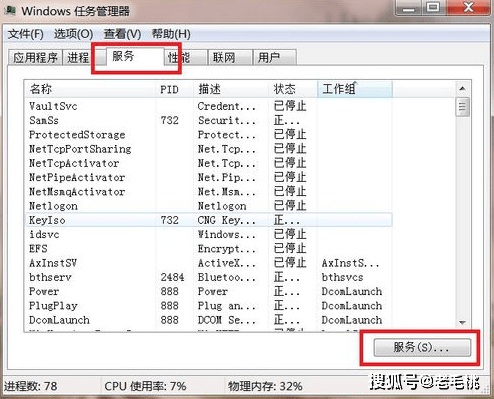Click the scrollbar down arrow
The width and height of the screenshot is (494, 399).
(x=462, y=322)
